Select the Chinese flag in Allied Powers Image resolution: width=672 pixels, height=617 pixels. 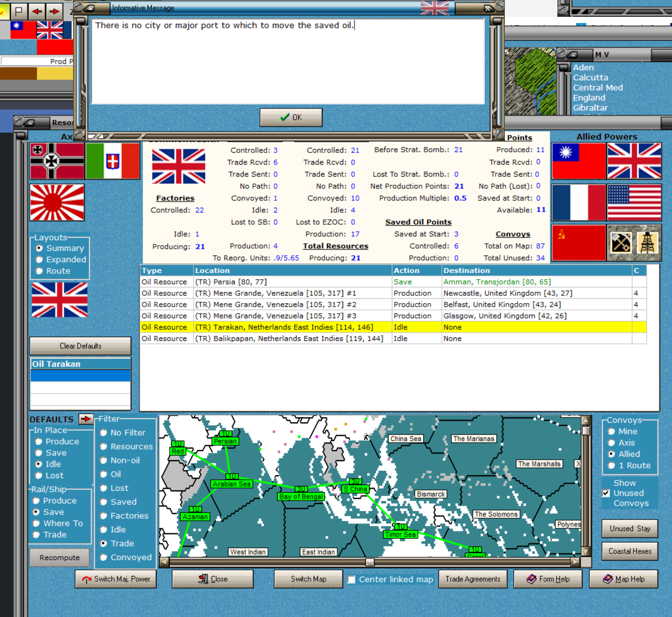pyautogui.click(x=579, y=161)
